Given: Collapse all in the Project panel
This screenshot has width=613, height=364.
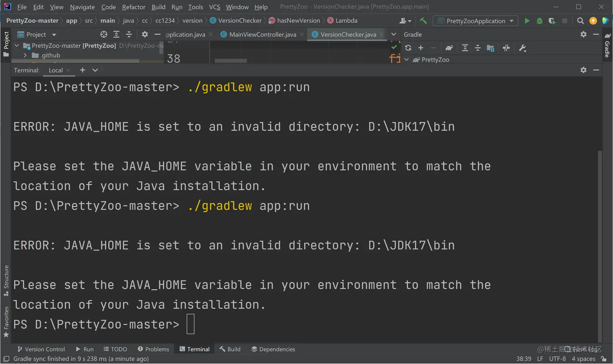Looking at the screenshot, I should [x=129, y=34].
